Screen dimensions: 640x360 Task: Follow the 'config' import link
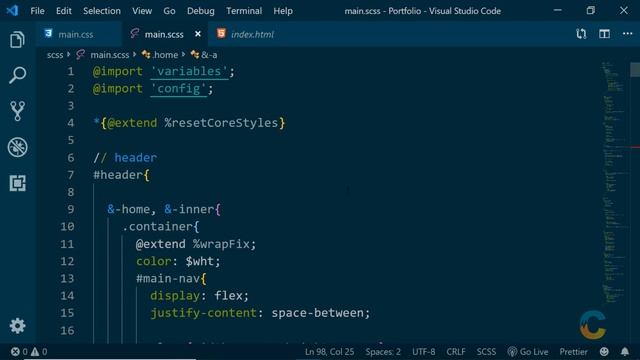pyautogui.click(x=178, y=89)
